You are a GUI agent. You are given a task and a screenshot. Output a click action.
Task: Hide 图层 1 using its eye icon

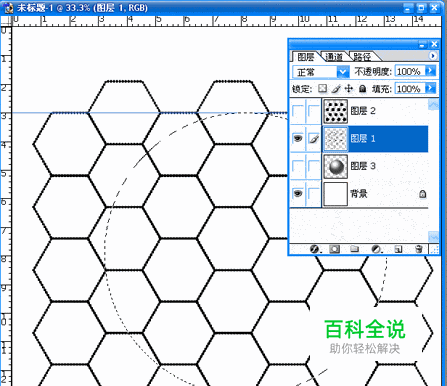click(298, 138)
